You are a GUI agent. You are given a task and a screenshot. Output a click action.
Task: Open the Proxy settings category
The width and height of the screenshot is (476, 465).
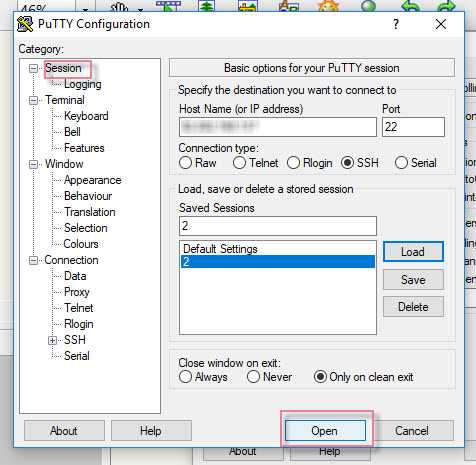tap(77, 292)
